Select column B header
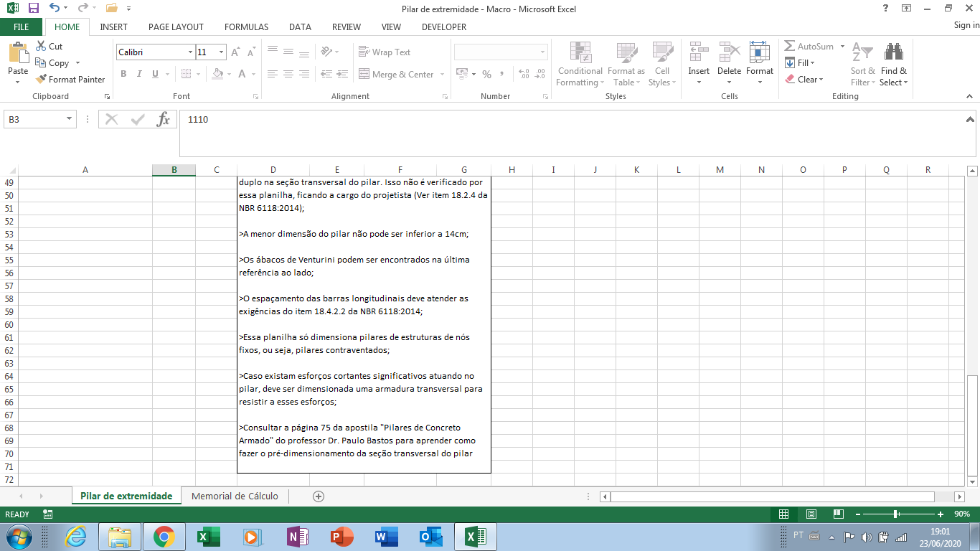This screenshot has width=980, height=551. coord(174,169)
